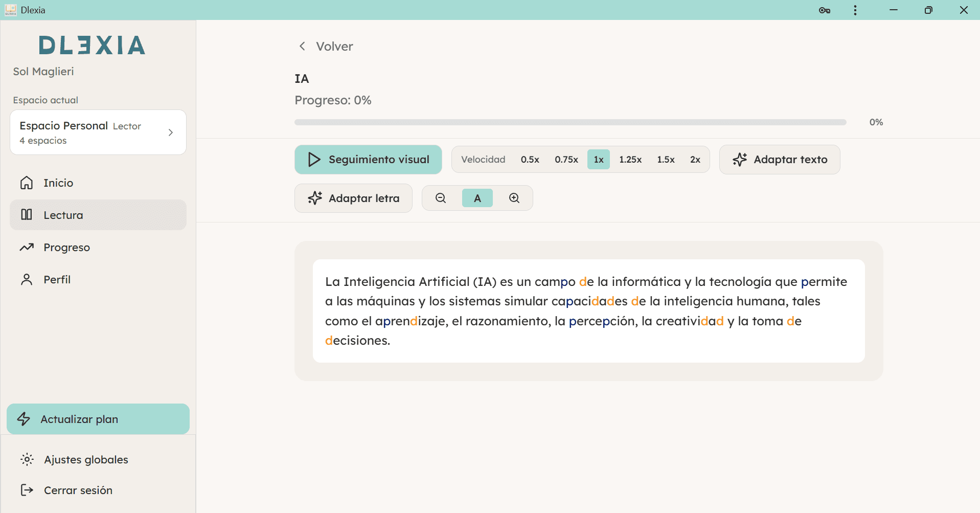Click the trend arrow icon beside Progreso
Viewport: 980px width, 513px height.
point(27,247)
